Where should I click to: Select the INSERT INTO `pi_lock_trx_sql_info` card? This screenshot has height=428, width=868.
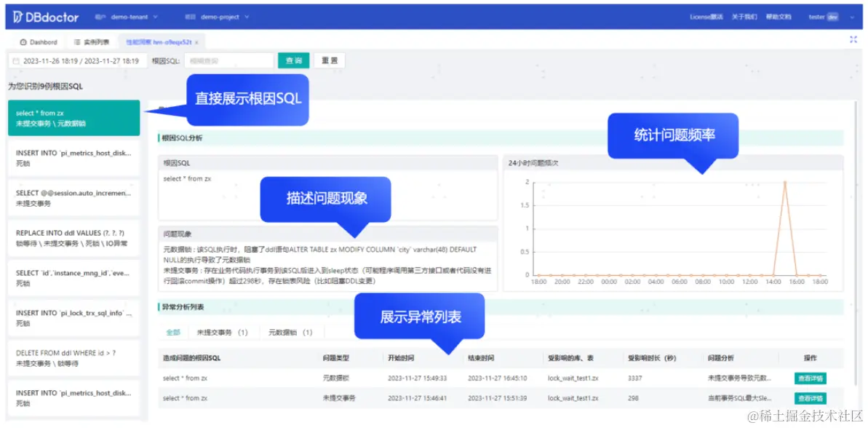pos(74,318)
